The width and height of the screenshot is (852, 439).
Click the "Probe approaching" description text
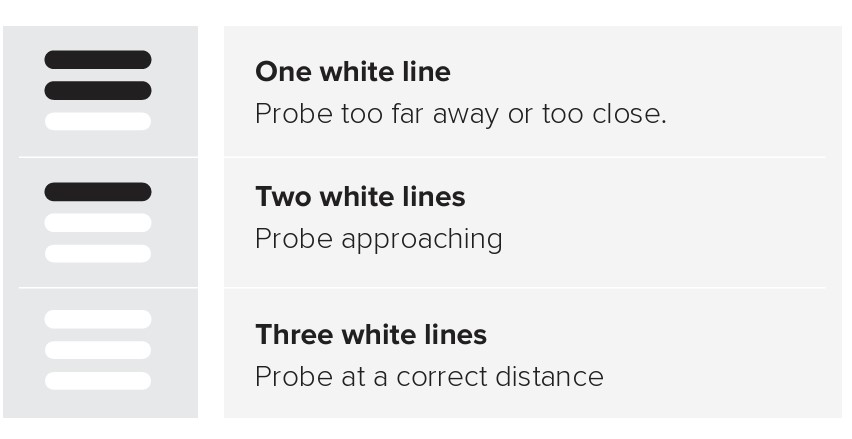click(x=378, y=239)
